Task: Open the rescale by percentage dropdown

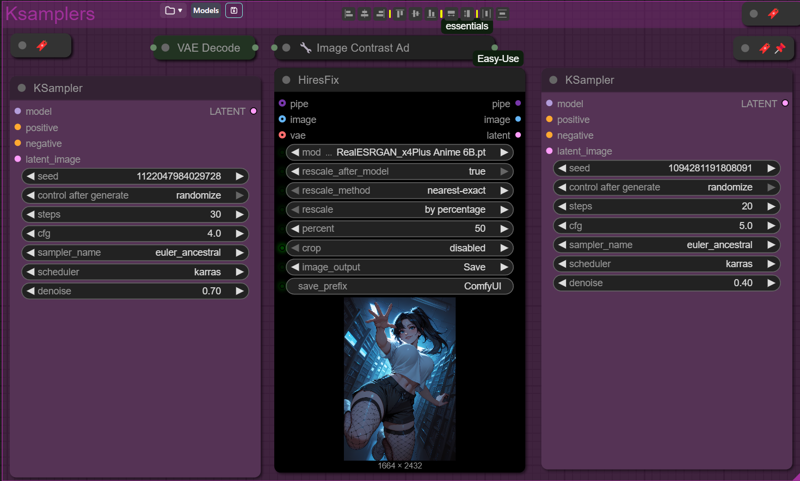Action: point(399,210)
